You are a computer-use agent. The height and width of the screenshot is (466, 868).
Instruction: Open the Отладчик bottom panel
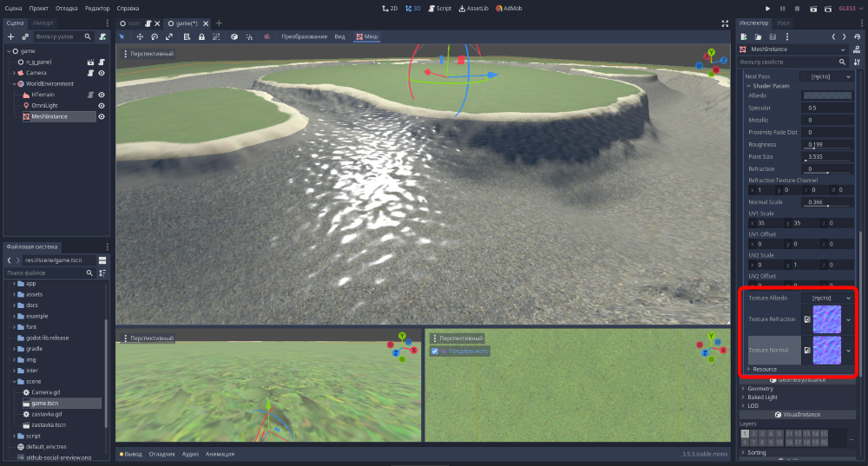pyautogui.click(x=161, y=454)
